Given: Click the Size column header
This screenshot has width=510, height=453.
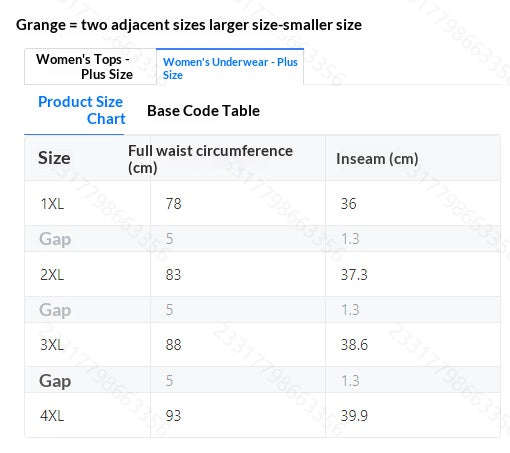Looking at the screenshot, I should [x=54, y=158].
